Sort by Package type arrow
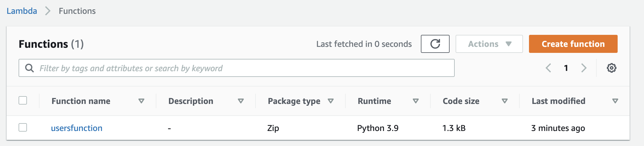Viewport: 644px width, 146px height. coord(331,101)
